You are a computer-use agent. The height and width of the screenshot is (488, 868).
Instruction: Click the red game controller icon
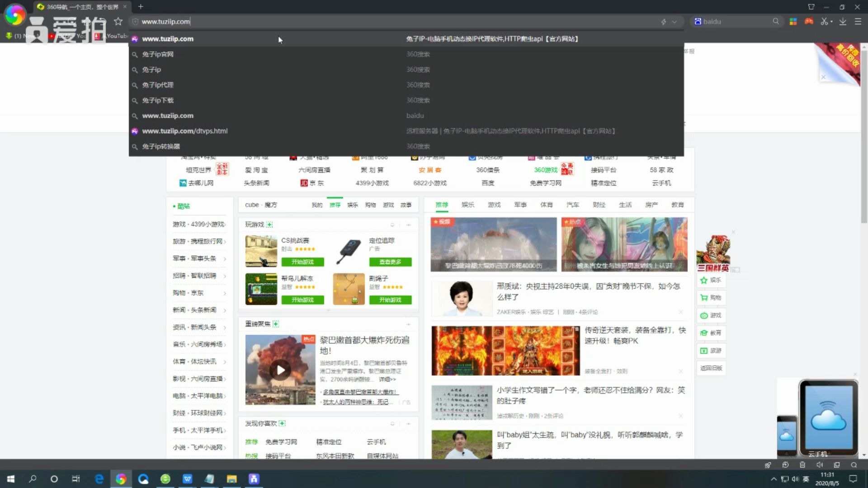809,21
